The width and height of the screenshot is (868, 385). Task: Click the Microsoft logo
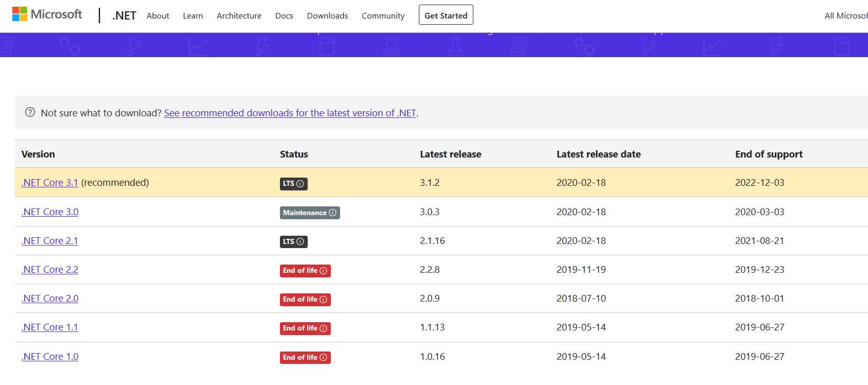pyautogui.click(x=47, y=14)
